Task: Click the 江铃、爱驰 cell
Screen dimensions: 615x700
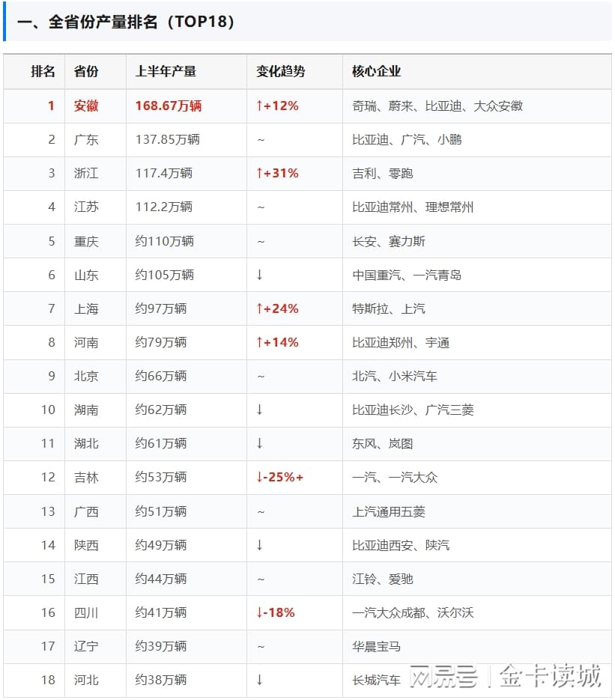Action: pyautogui.click(x=382, y=579)
